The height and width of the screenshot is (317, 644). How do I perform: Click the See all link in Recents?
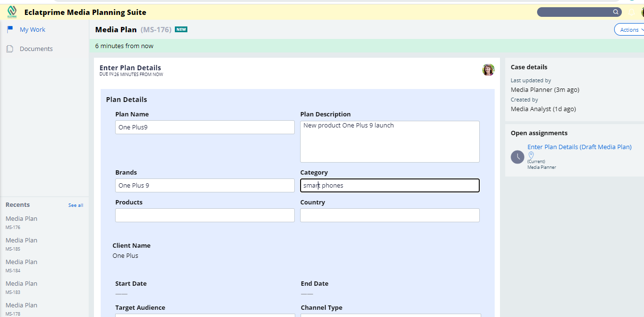[x=76, y=205]
